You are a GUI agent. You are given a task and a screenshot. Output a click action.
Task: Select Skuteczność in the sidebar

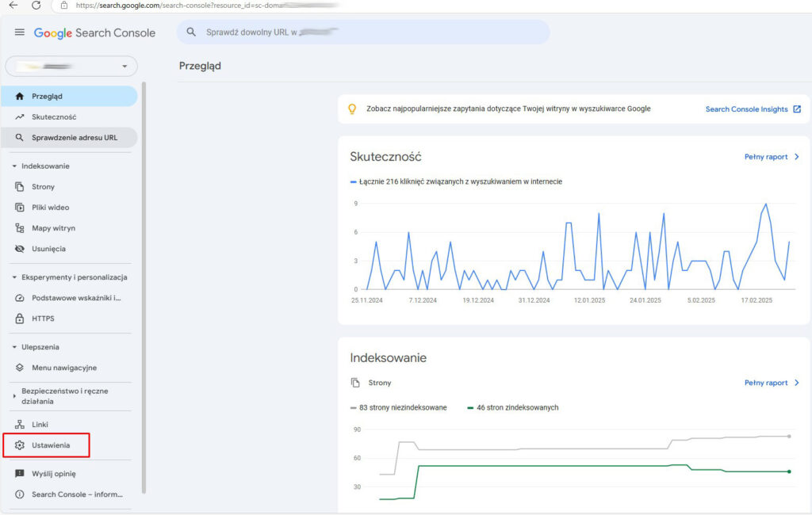click(x=53, y=116)
